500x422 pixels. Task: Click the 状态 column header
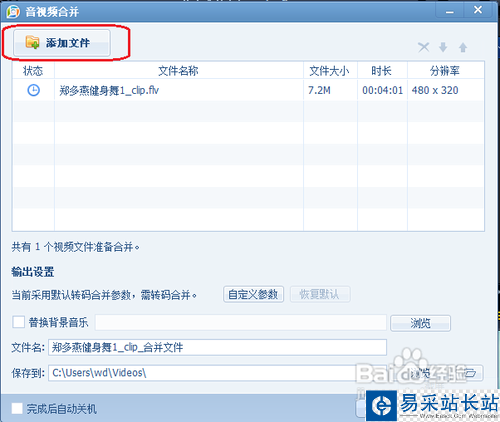coord(33,71)
